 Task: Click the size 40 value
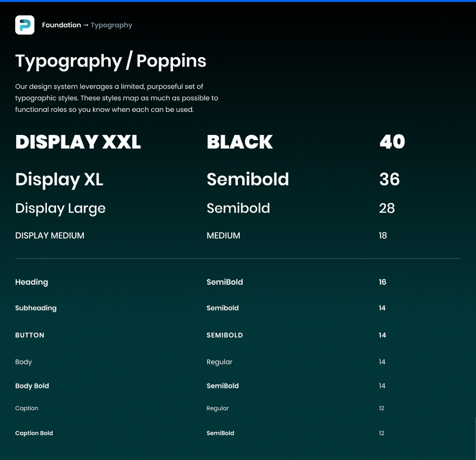pos(392,142)
